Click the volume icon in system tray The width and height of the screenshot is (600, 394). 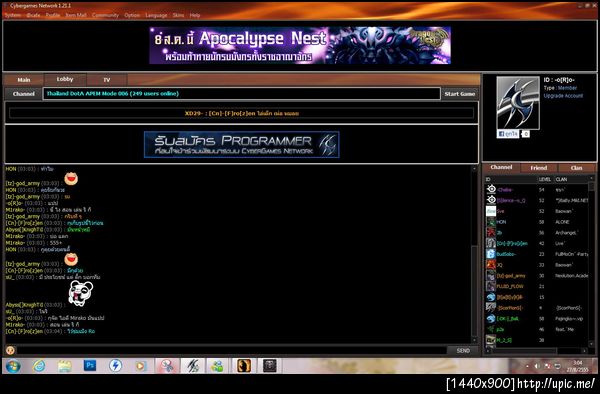pos(536,366)
